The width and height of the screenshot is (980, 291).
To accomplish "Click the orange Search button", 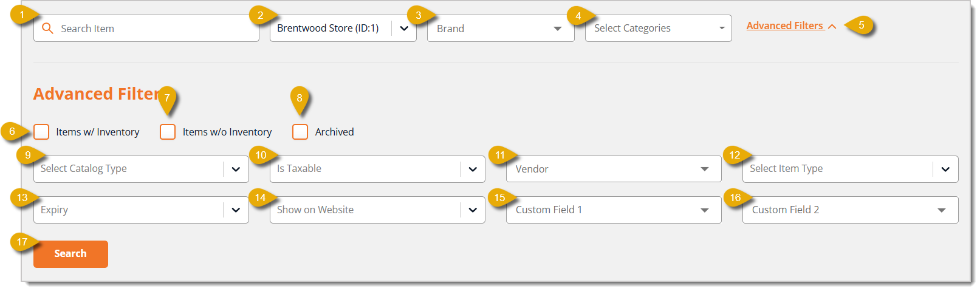I will 70,254.
